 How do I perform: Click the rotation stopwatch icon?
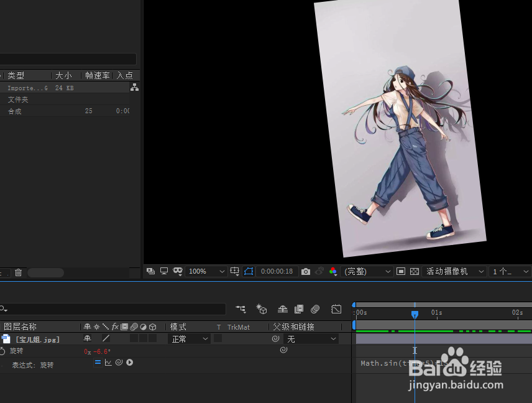point(2,351)
